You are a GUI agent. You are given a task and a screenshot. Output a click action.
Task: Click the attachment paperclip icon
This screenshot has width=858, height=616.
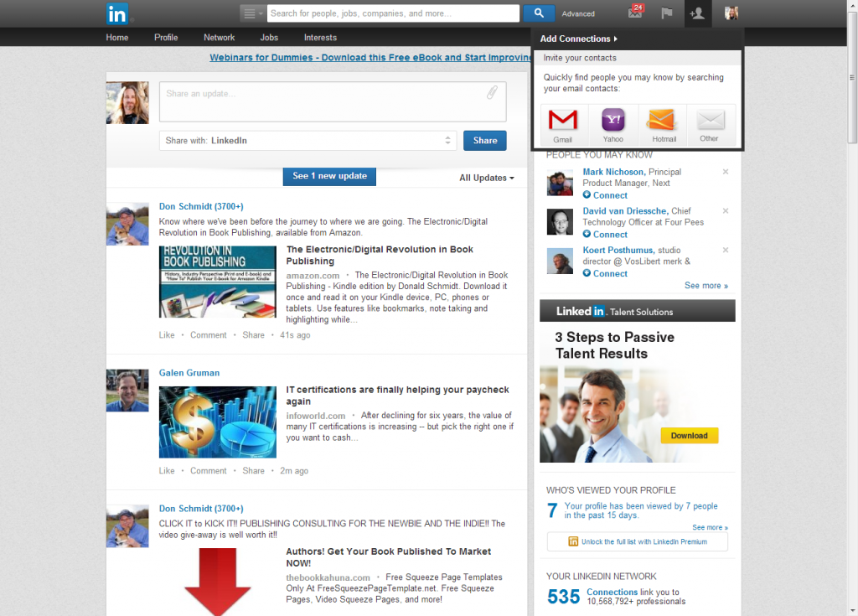click(x=492, y=92)
